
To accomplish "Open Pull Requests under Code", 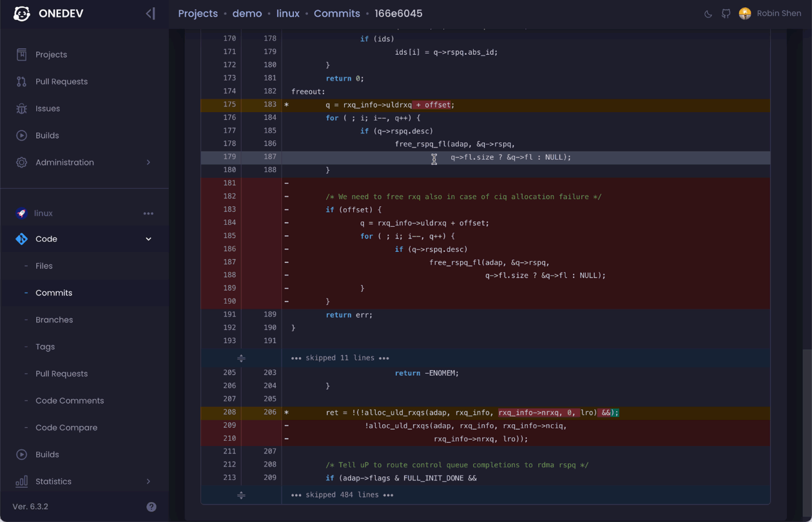I will pyautogui.click(x=61, y=374).
